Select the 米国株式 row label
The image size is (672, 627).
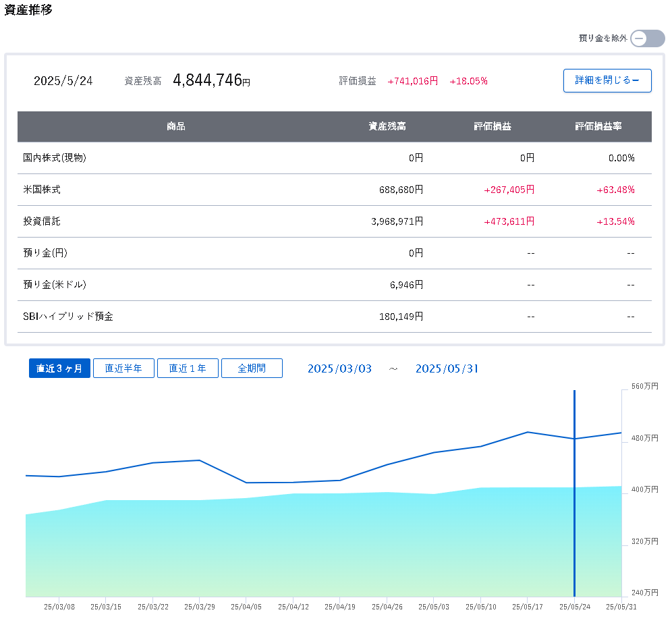pyautogui.click(x=42, y=190)
